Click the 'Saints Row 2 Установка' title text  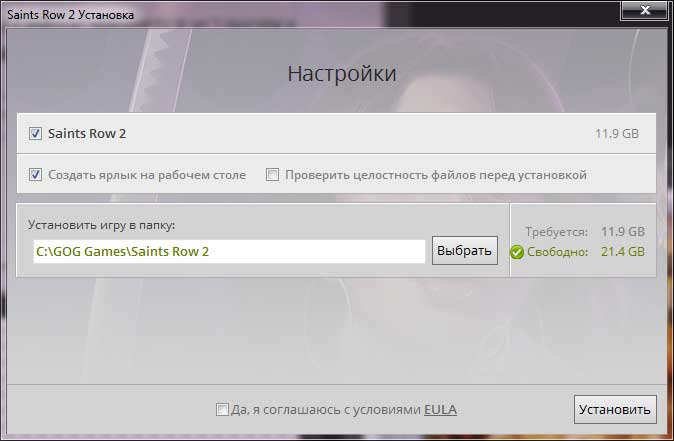click(70, 15)
